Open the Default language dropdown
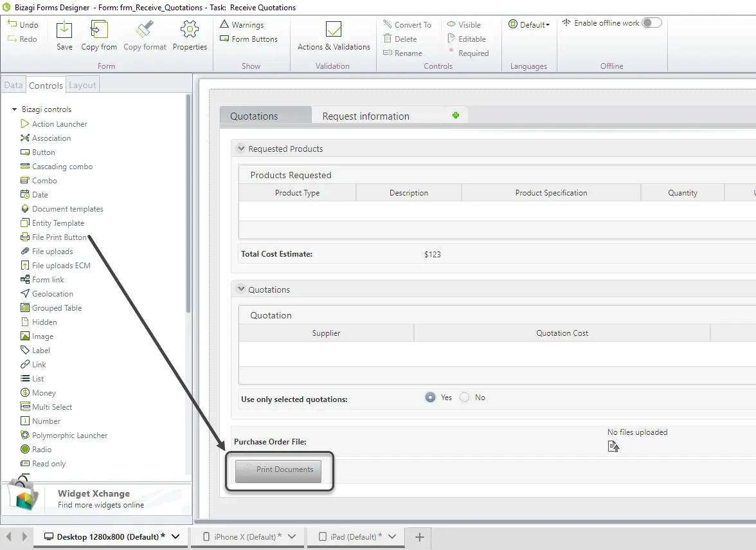The width and height of the screenshot is (756, 550). (529, 24)
